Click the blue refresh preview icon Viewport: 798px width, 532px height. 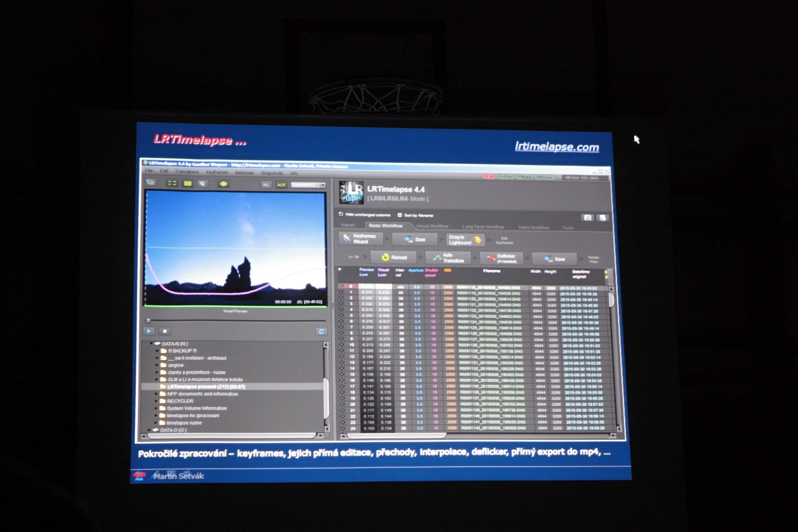point(321,332)
